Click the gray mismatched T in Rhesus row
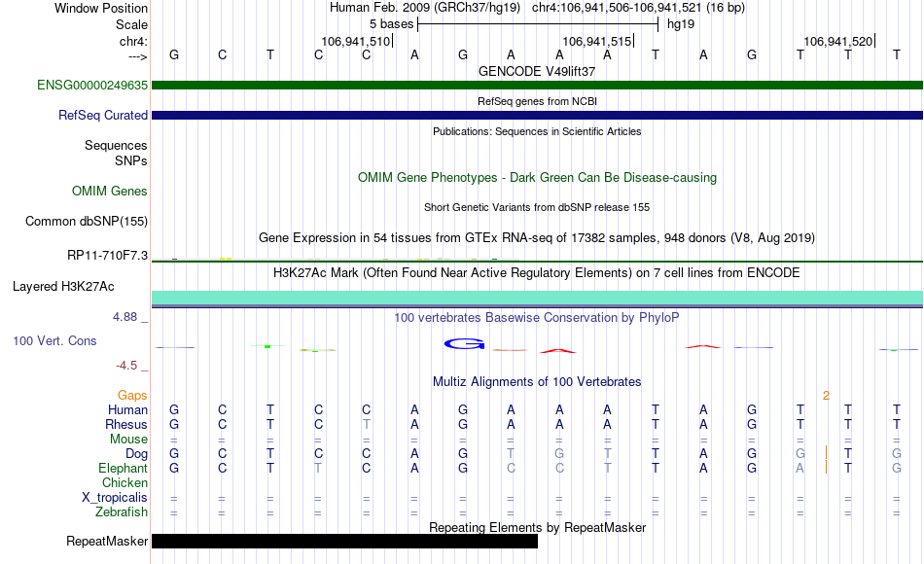924x564 pixels. (366, 424)
